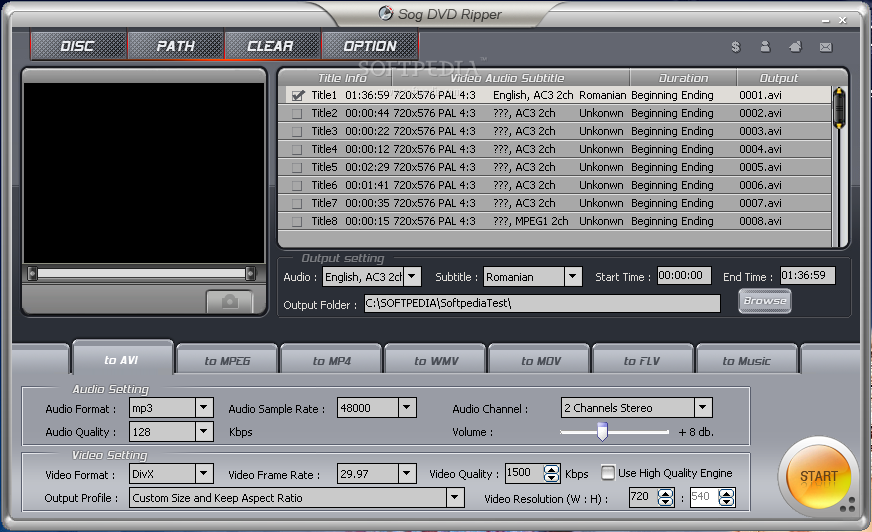Viewport: 872px width, 532px height.
Task: Open the Video Frame Rate dropdown
Action: [x=407, y=474]
